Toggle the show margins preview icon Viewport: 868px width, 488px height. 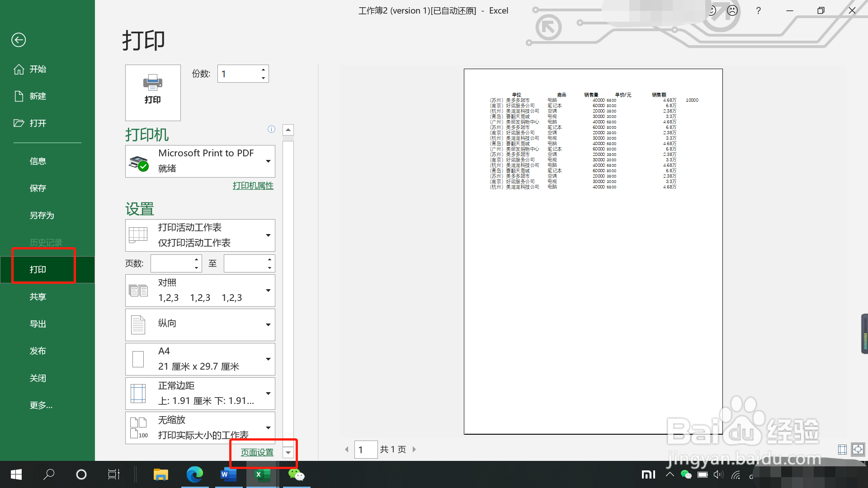[x=842, y=449]
